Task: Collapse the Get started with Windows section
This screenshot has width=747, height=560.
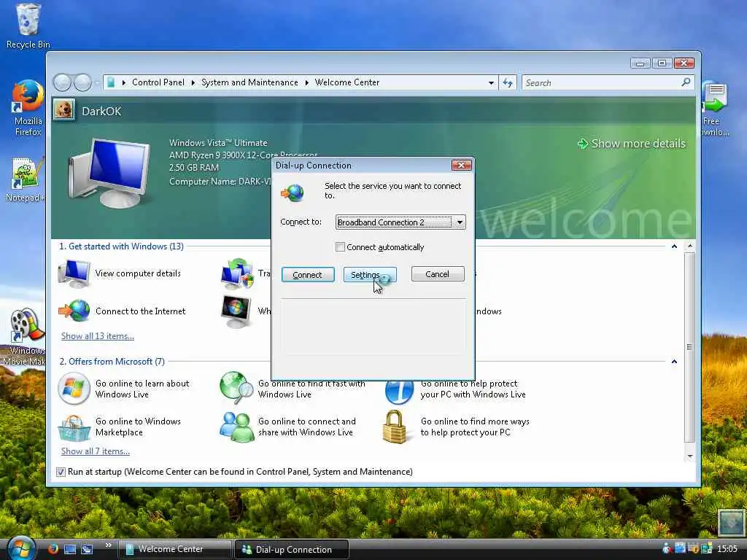Action: click(x=674, y=246)
